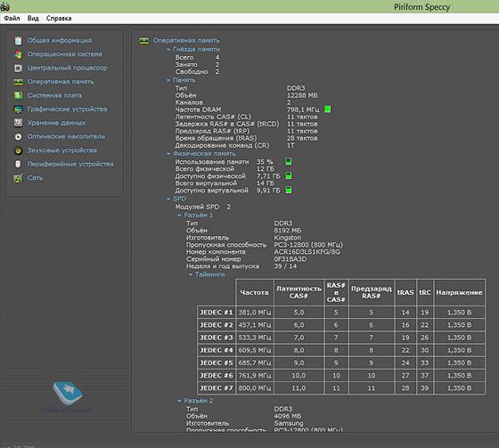Click the Оптические накопители disc icon
Image resolution: width=499 pixels, height=448 pixels.
pos(18,136)
